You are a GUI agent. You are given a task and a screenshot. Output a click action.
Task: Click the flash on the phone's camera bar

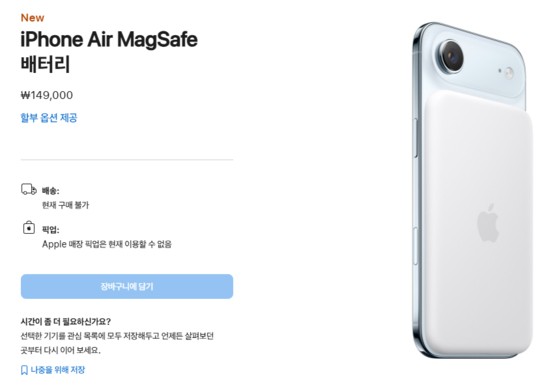pyautogui.click(x=509, y=73)
